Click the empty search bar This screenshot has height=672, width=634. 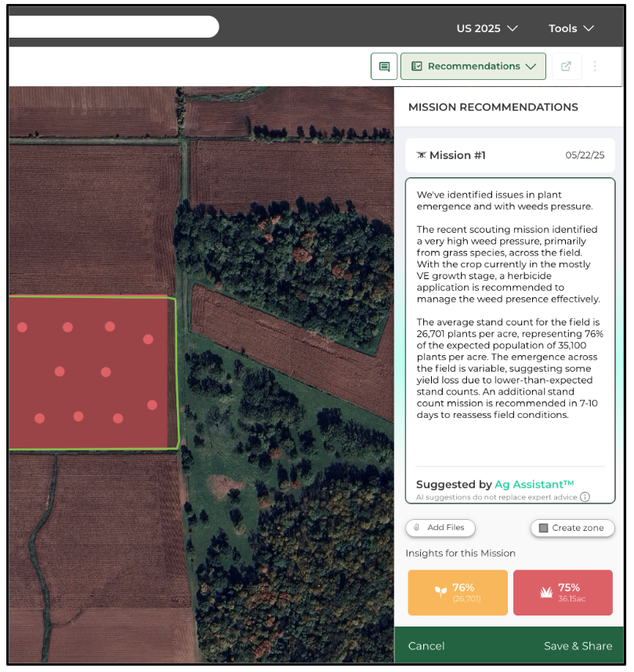coord(114,27)
